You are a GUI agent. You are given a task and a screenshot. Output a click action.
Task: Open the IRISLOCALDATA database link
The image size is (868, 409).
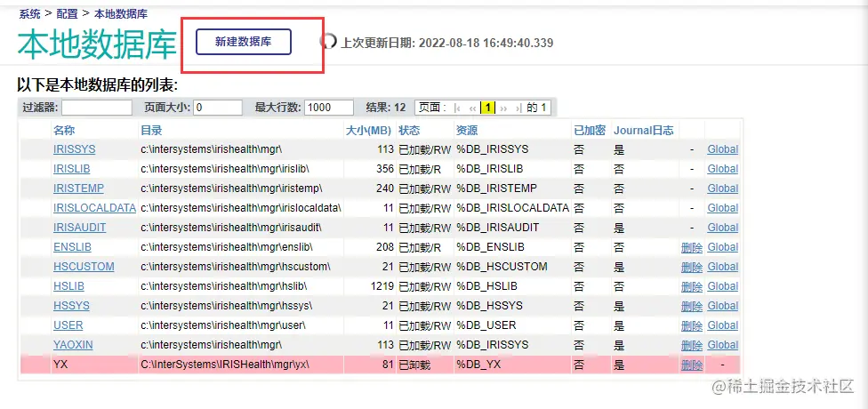tap(94, 208)
